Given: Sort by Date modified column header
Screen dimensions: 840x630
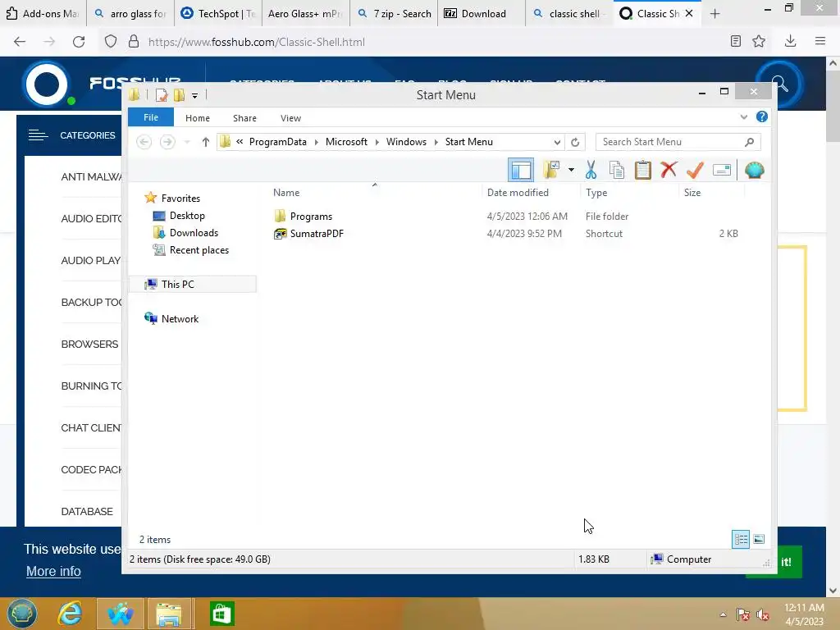Looking at the screenshot, I should pos(518,193).
